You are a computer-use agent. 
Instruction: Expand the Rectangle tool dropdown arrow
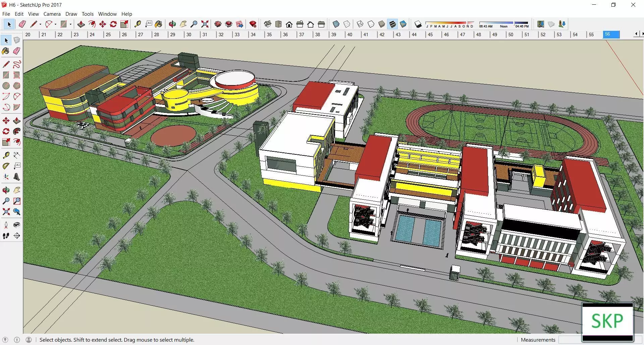pos(70,24)
